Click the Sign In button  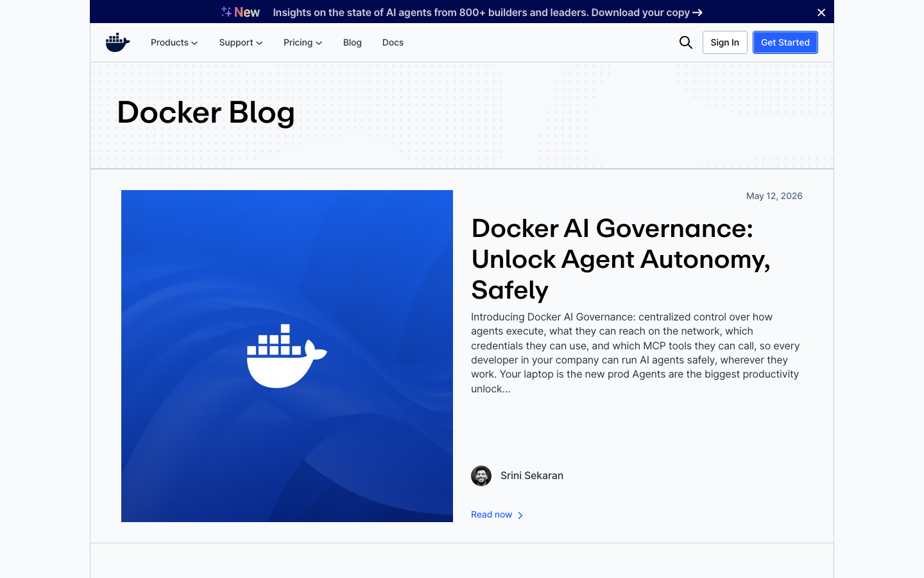(x=725, y=42)
